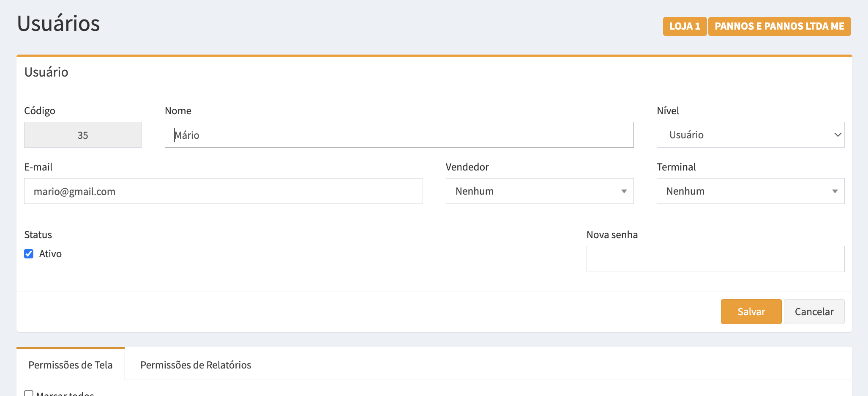Focus the Nome field containing Mário

(399, 135)
